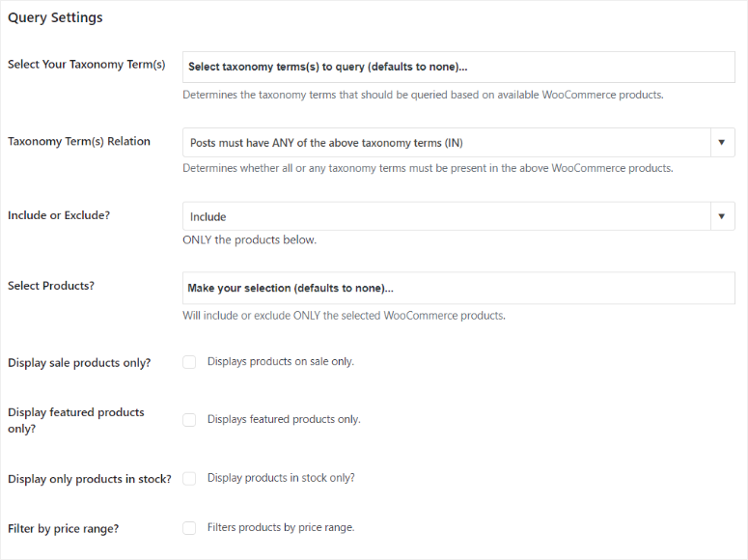Click 'Displays products on sale only' label
Screen dimensions: 748x560
pyautogui.click(x=281, y=362)
